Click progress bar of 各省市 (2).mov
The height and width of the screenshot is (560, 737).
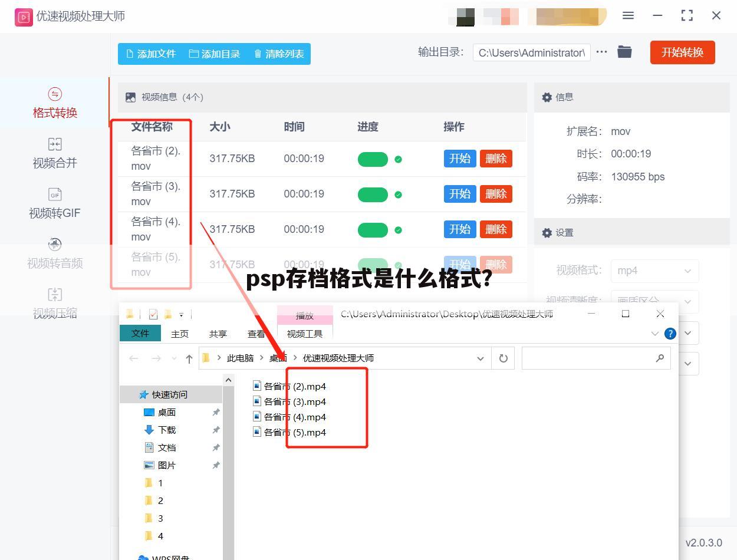tap(373, 159)
